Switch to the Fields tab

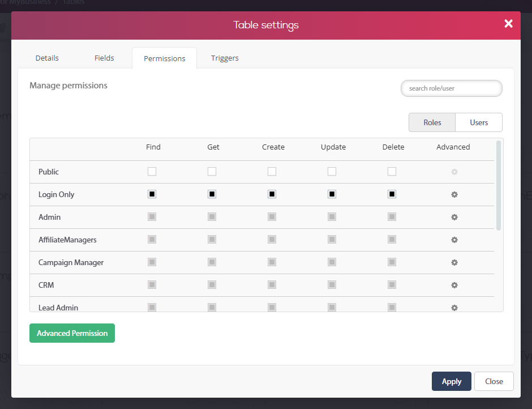(104, 58)
